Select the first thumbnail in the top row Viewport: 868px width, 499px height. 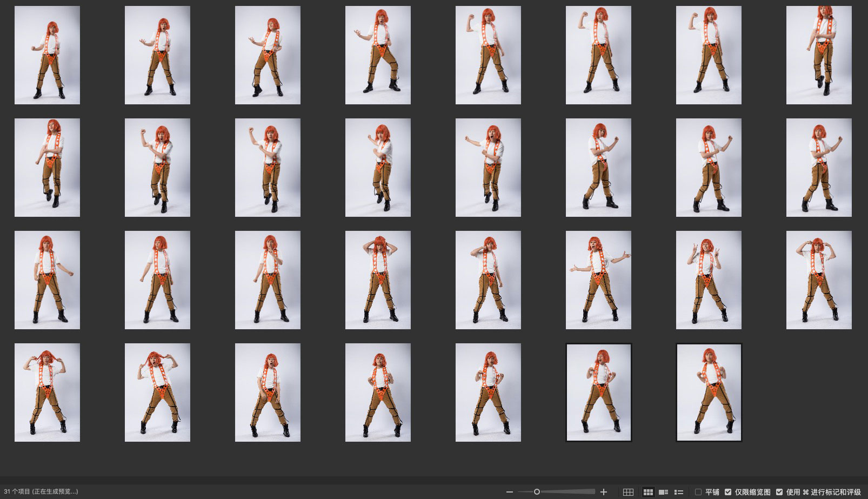click(x=47, y=55)
